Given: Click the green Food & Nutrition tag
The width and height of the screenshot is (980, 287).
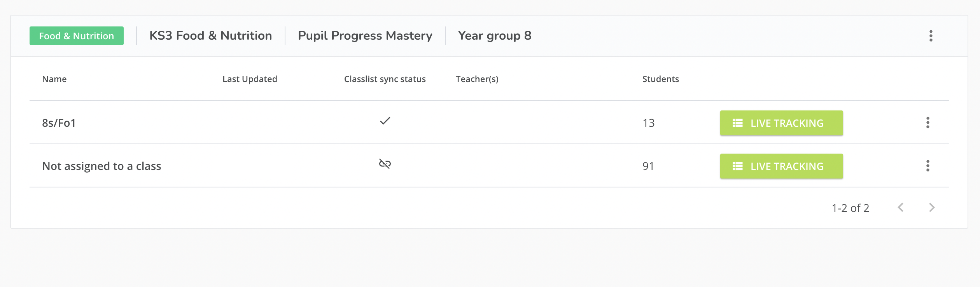Looking at the screenshot, I should click(x=77, y=36).
